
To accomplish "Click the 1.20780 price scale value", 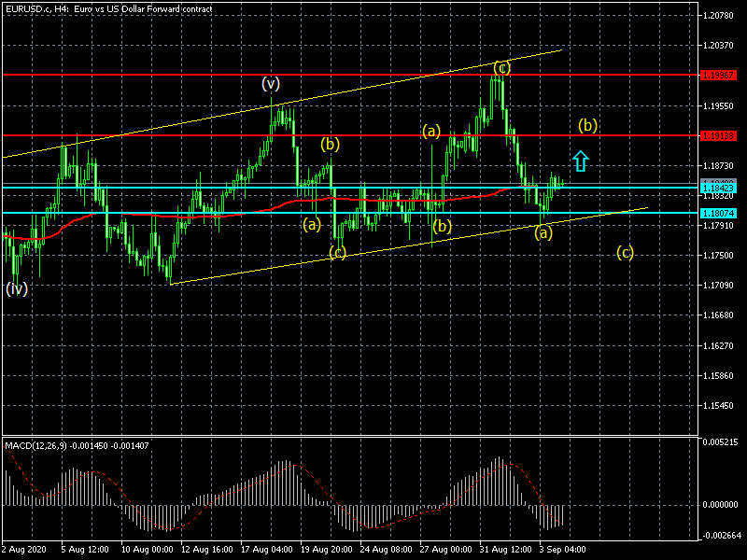I will [x=719, y=16].
